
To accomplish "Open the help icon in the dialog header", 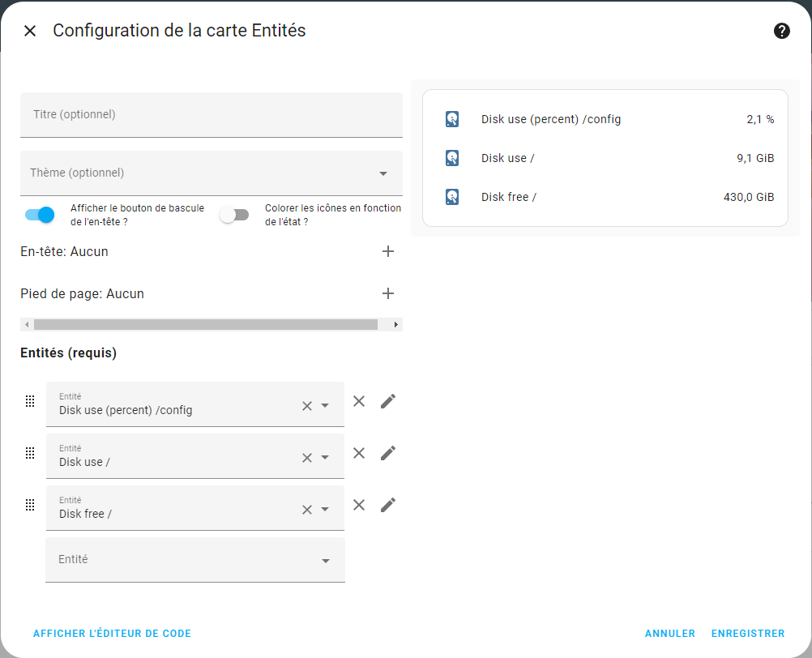I will [x=781, y=31].
